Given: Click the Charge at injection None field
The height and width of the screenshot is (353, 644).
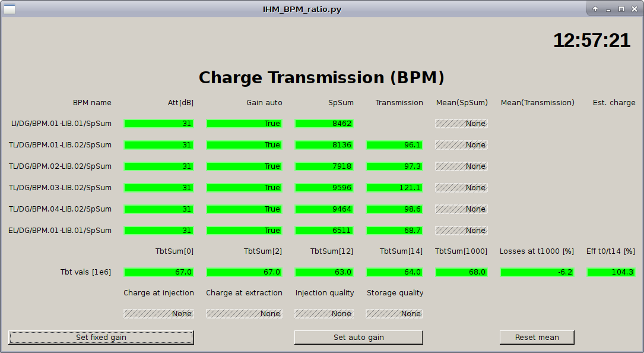Looking at the screenshot, I should [x=158, y=314].
